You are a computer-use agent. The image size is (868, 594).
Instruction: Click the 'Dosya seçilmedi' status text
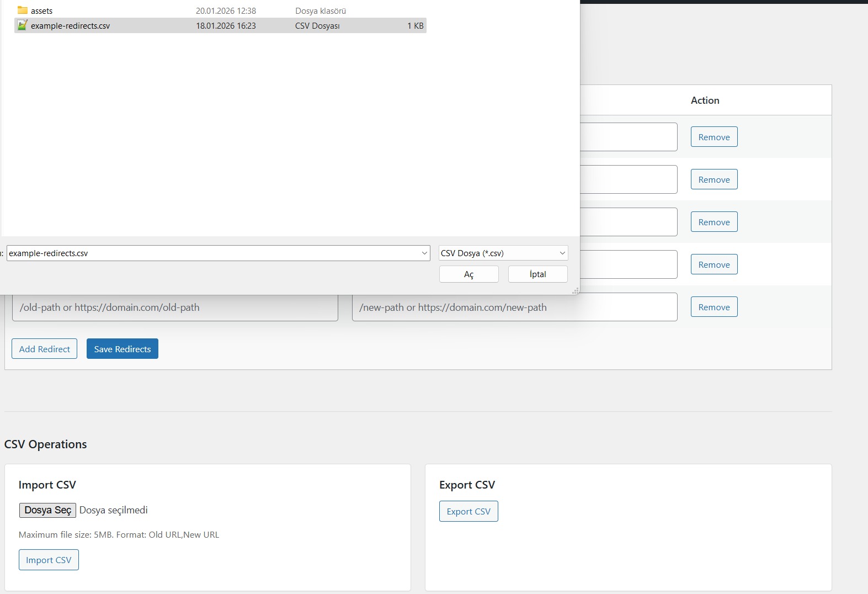pyautogui.click(x=114, y=510)
